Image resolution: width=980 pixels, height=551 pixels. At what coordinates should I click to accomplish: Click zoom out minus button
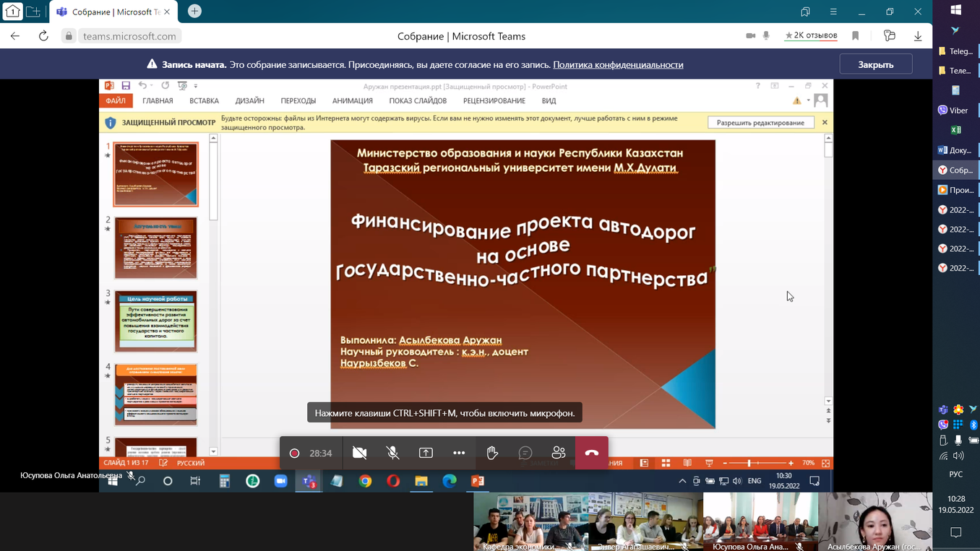725,463
